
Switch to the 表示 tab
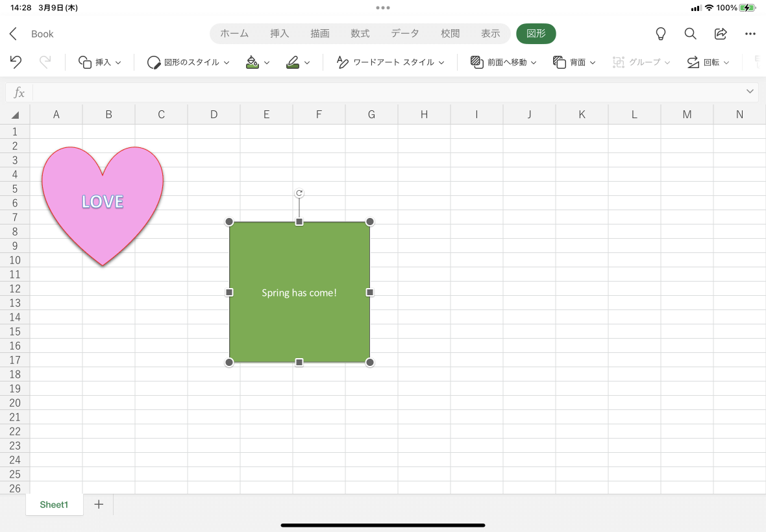point(490,34)
